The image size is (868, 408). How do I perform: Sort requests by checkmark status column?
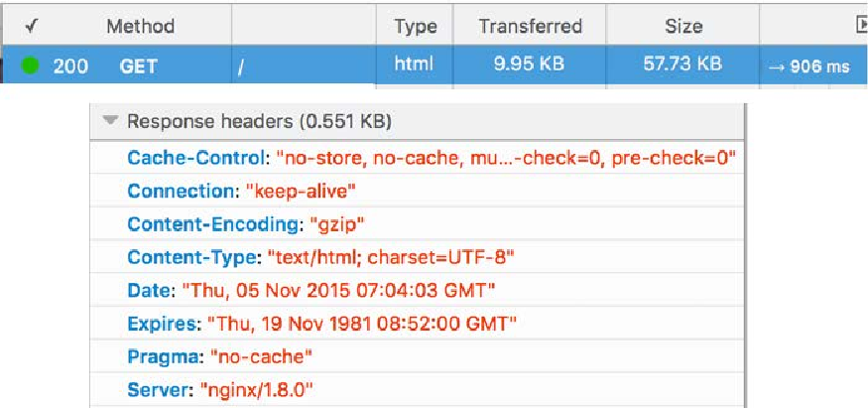32,26
